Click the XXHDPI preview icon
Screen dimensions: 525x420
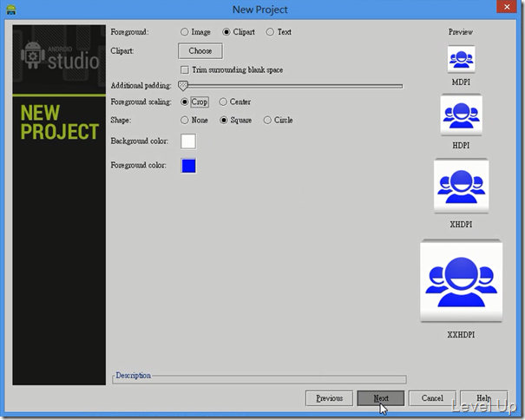(462, 280)
